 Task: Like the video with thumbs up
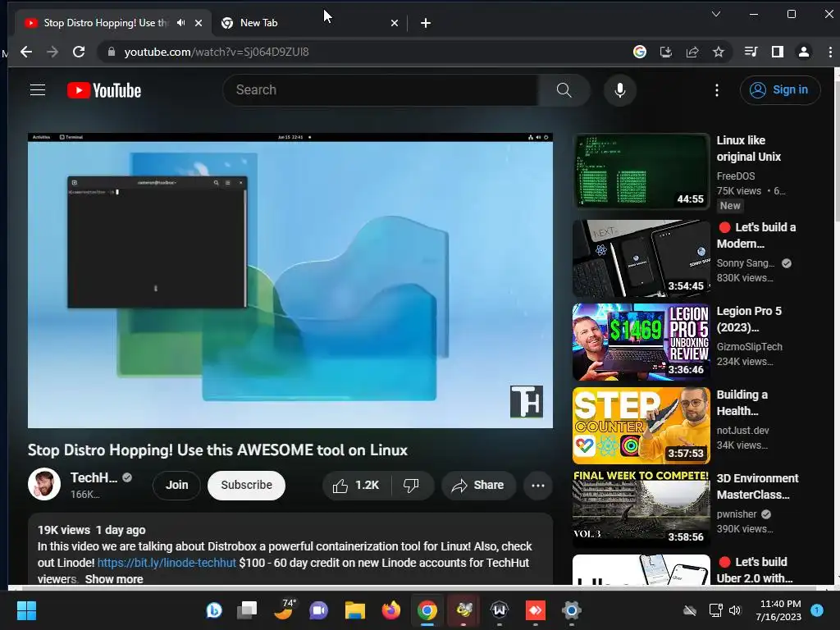(x=356, y=486)
